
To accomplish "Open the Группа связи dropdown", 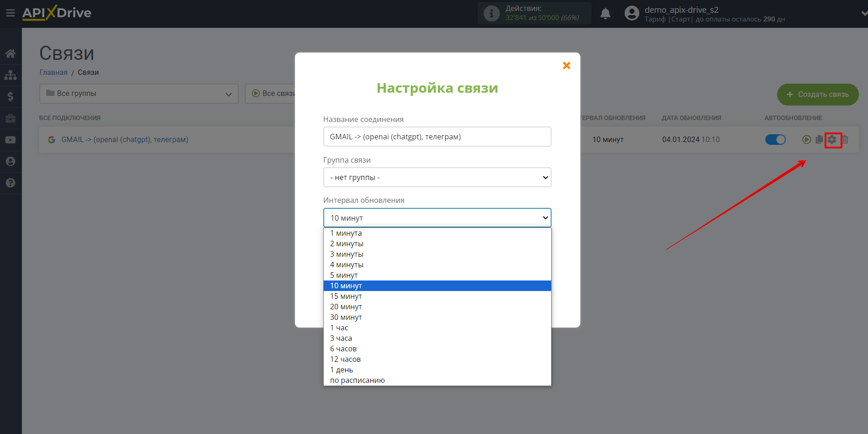I will (x=437, y=177).
